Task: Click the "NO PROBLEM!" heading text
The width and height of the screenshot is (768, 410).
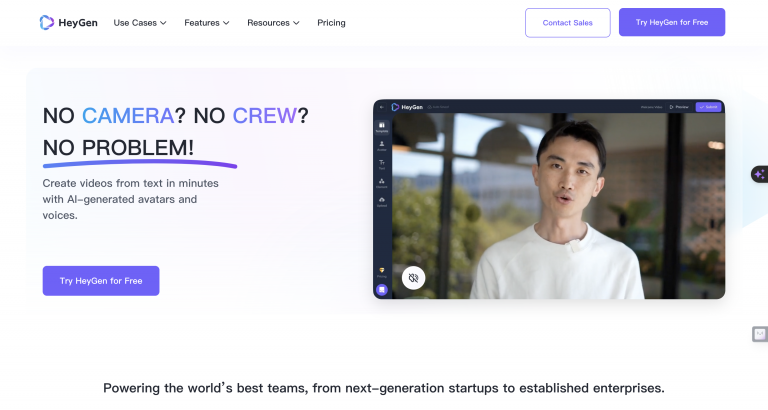Action: click(x=119, y=147)
